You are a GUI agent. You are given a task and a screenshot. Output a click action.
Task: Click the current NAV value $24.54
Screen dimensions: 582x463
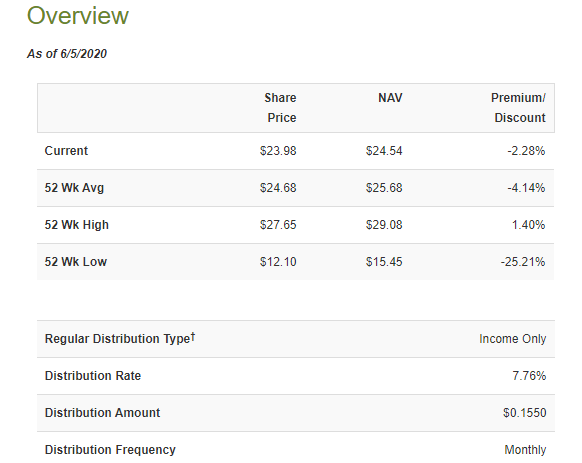(384, 151)
